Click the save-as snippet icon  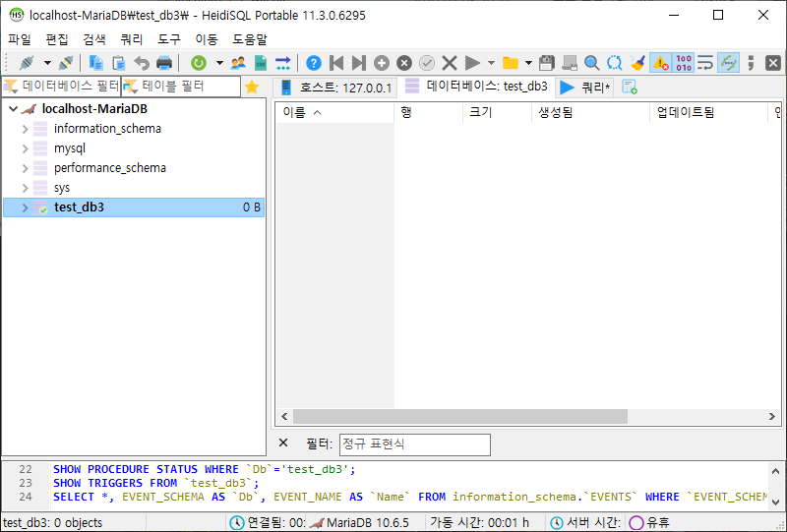570,63
